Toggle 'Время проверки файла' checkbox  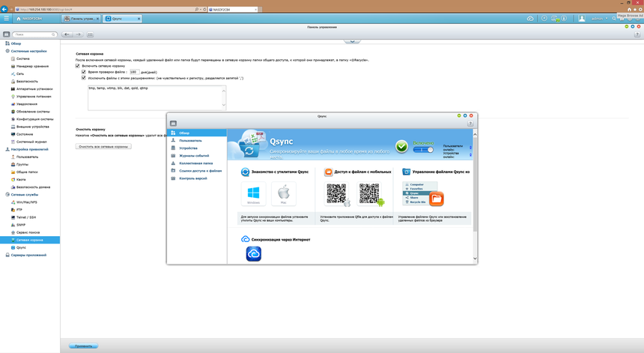coord(84,72)
